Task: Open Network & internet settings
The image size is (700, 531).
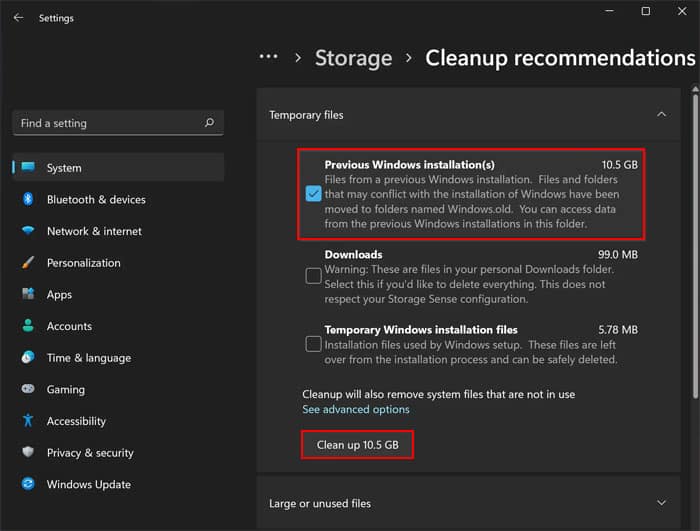Action: coord(118,231)
